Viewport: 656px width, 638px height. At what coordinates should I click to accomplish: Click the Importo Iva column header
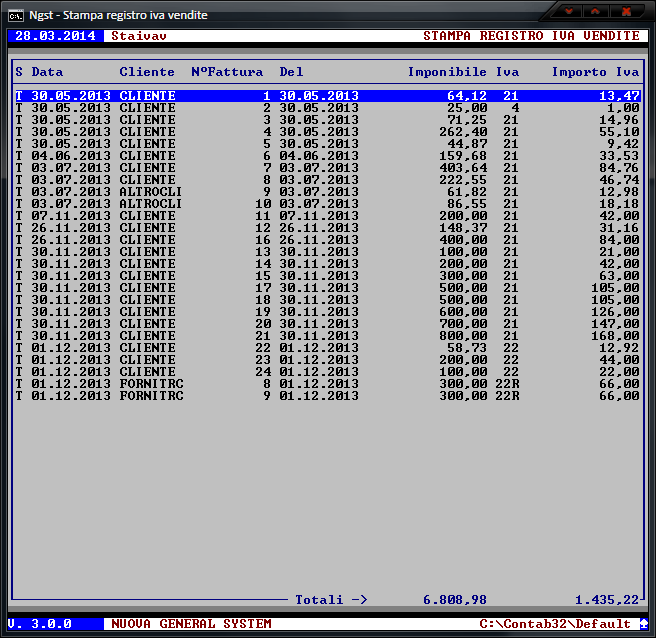click(x=595, y=72)
